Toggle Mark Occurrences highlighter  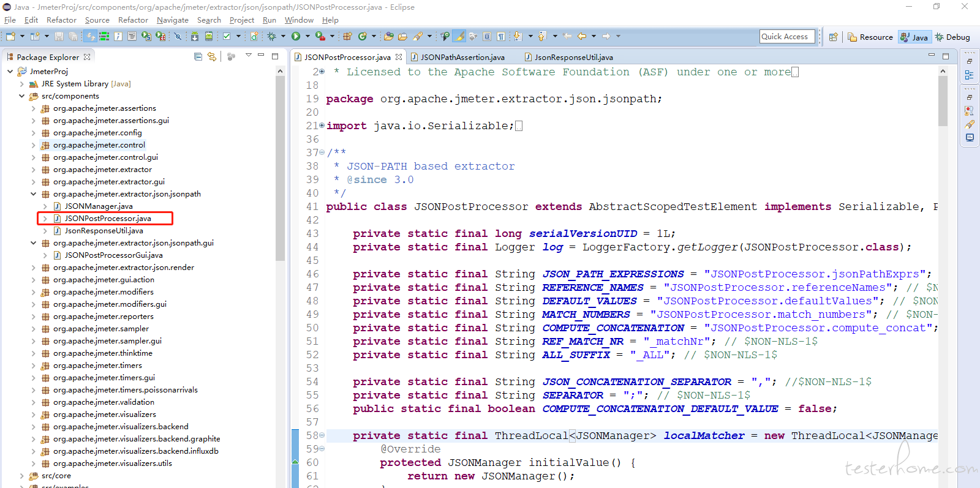[x=459, y=37]
